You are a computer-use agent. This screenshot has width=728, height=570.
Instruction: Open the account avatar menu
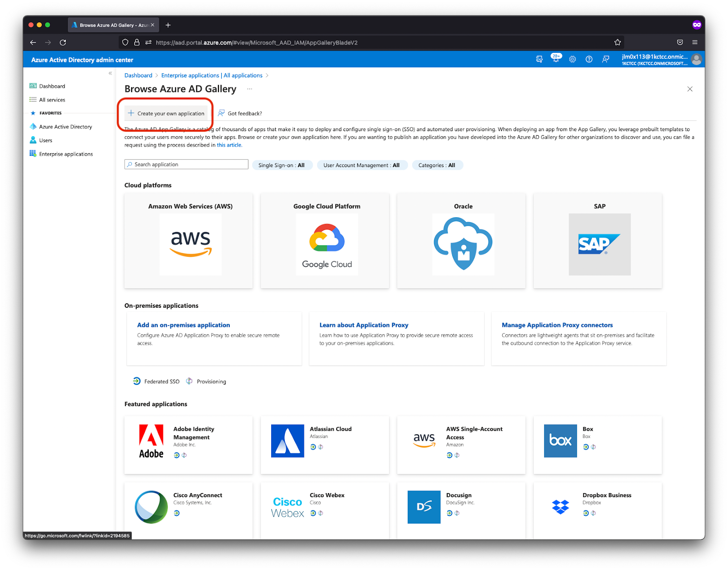pyautogui.click(x=696, y=59)
